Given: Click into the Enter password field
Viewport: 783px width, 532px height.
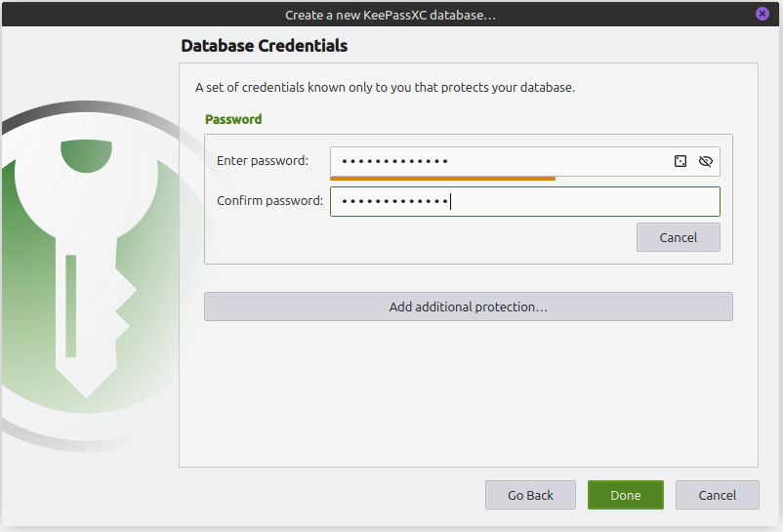Looking at the screenshot, I should tap(498, 161).
